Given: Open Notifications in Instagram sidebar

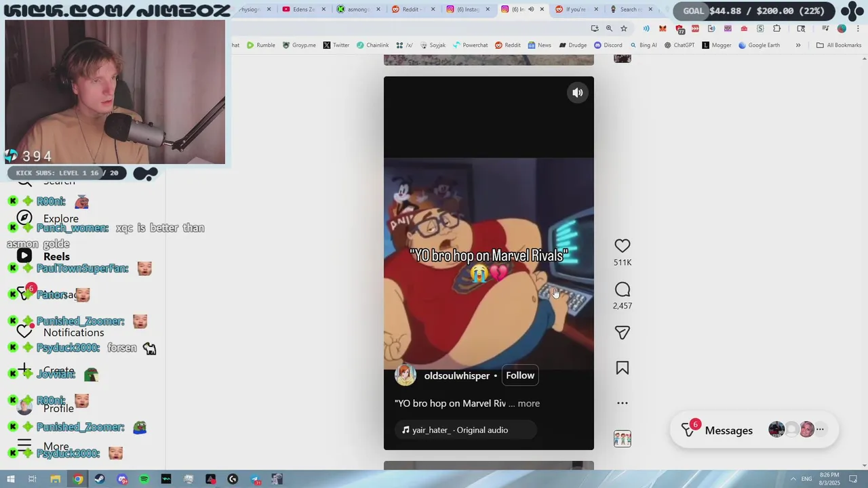Looking at the screenshot, I should pyautogui.click(x=60, y=332).
